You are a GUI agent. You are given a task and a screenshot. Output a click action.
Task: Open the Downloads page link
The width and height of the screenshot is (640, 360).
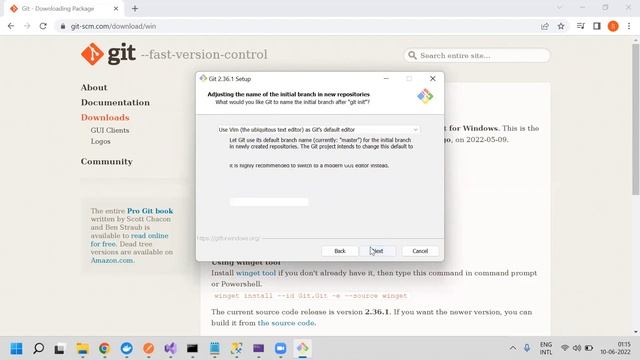click(x=105, y=118)
